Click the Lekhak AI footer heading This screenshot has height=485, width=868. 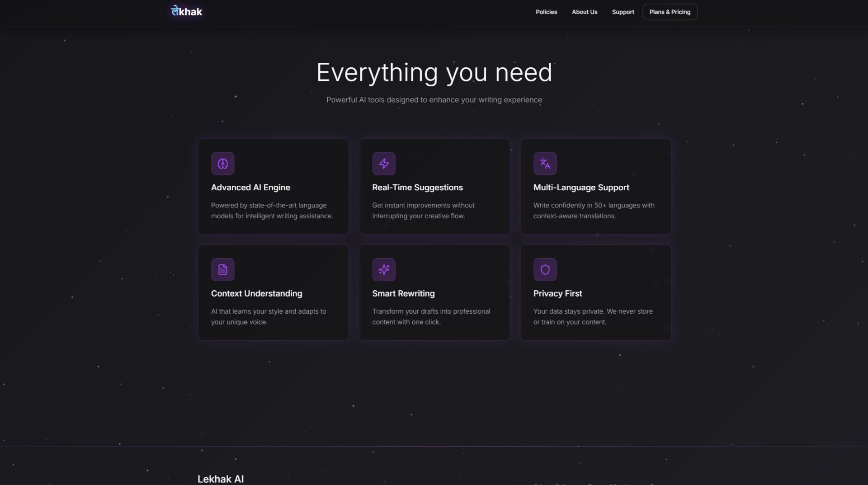221,479
